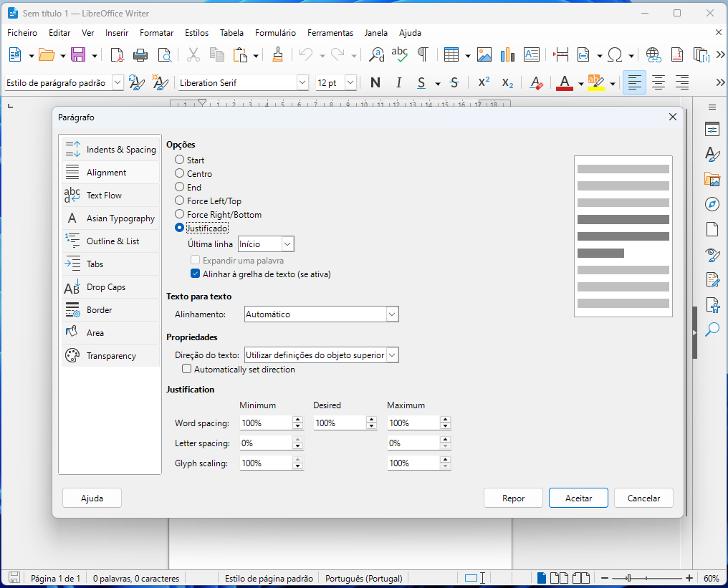The image size is (728, 588).
Task: Click the Insert Table icon
Action: [451, 55]
